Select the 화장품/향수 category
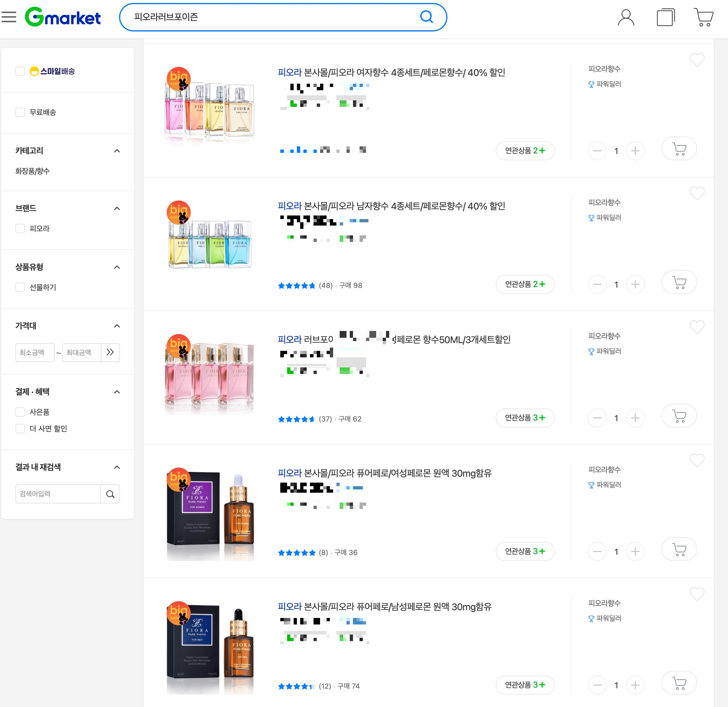 32,171
